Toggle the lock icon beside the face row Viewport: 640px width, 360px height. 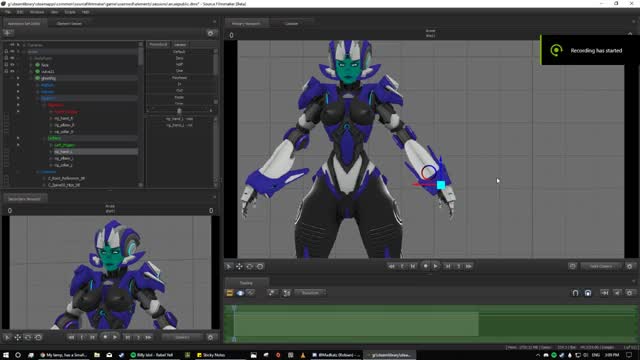(6, 65)
